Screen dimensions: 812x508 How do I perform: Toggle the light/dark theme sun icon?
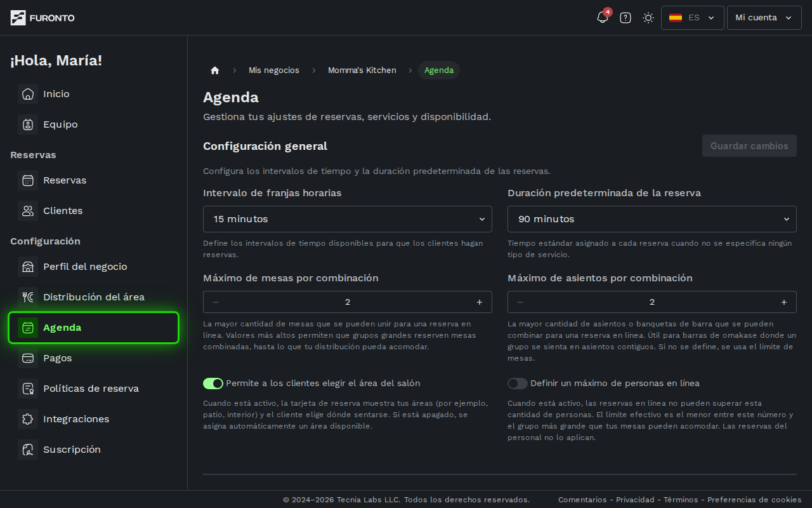coord(648,18)
